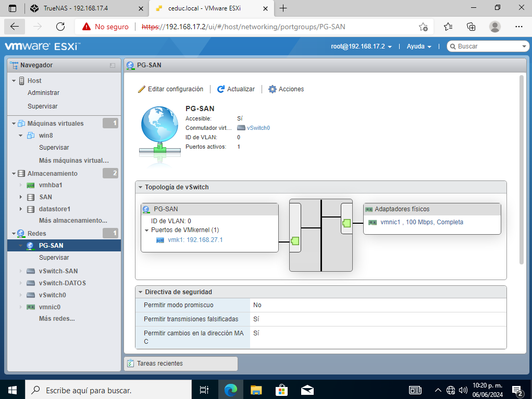This screenshot has height=399, width=532.
Task: Select datastore1 in the Navegador
Action: 54,209
